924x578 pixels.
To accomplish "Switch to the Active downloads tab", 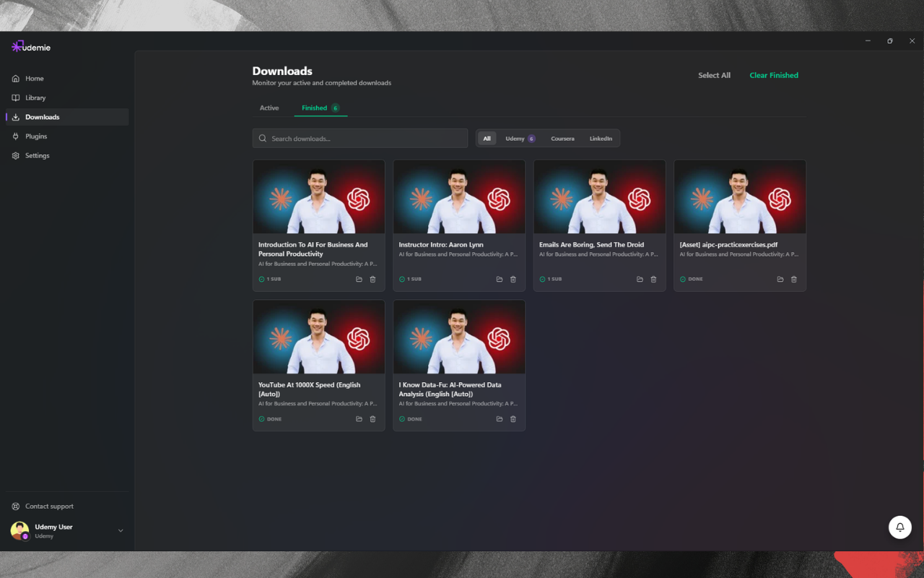I will point(269,108).
